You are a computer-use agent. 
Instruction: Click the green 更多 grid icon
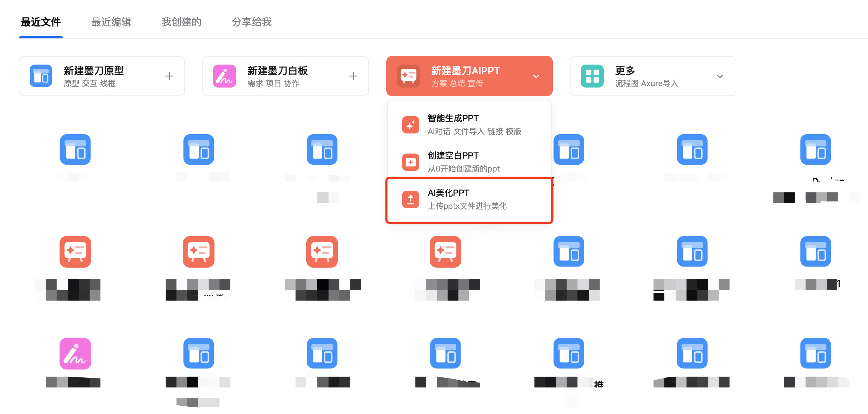click(x=592, y=76)
